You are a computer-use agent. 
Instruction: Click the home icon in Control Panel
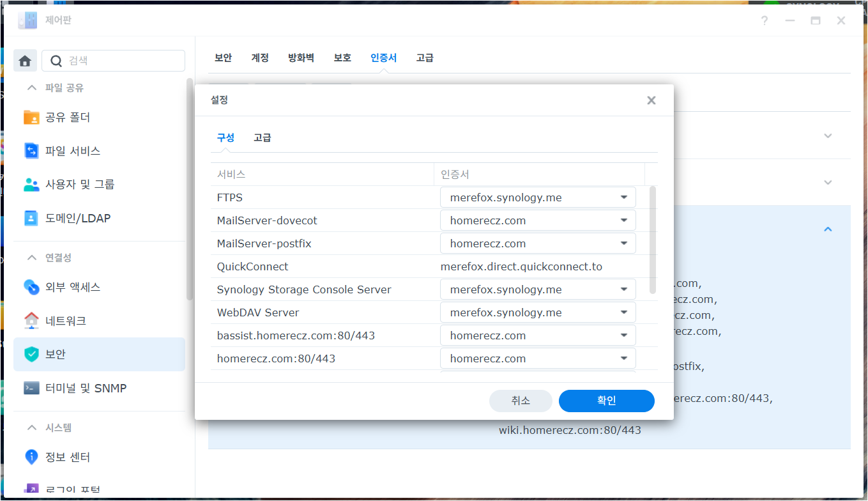(25, 61)
